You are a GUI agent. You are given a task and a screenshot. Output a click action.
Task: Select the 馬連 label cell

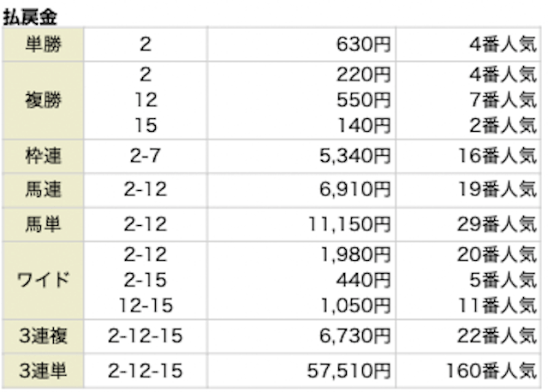pyautogui.click(x=43, y=190)
